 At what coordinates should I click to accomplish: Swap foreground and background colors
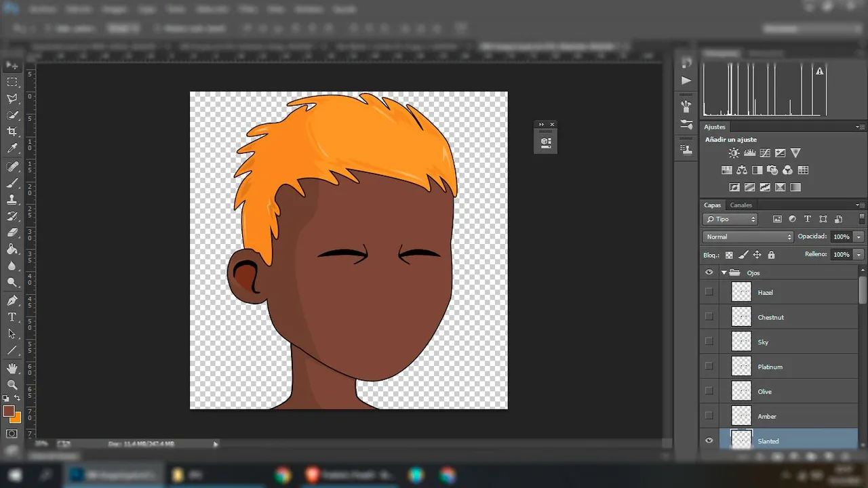pyautogui.click(x=18, y=398)
